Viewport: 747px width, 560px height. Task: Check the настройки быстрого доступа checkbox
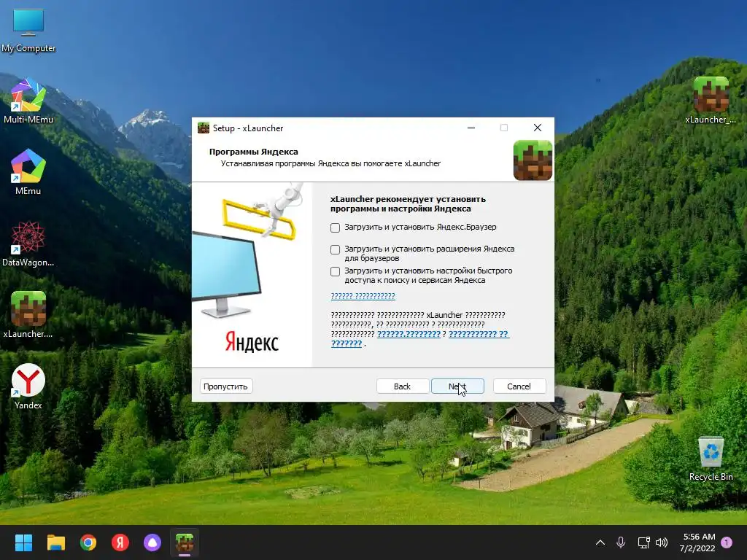point(336,271)
